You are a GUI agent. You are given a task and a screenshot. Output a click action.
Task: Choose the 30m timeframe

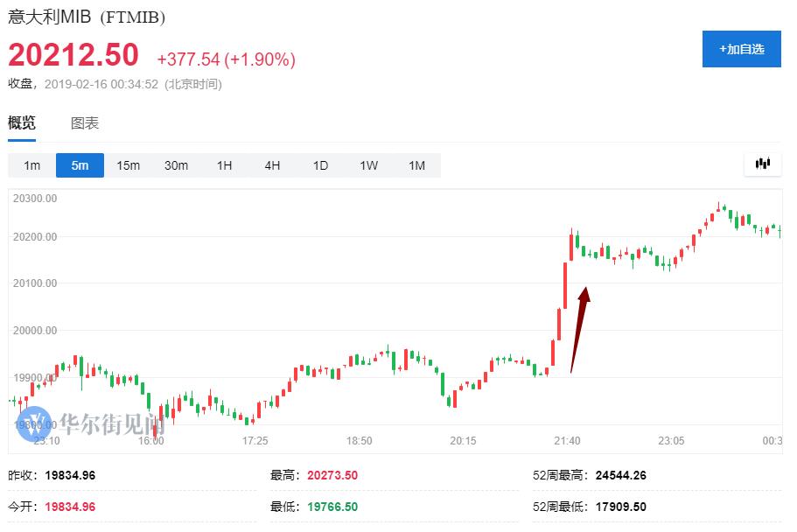(x=176, y=165)
